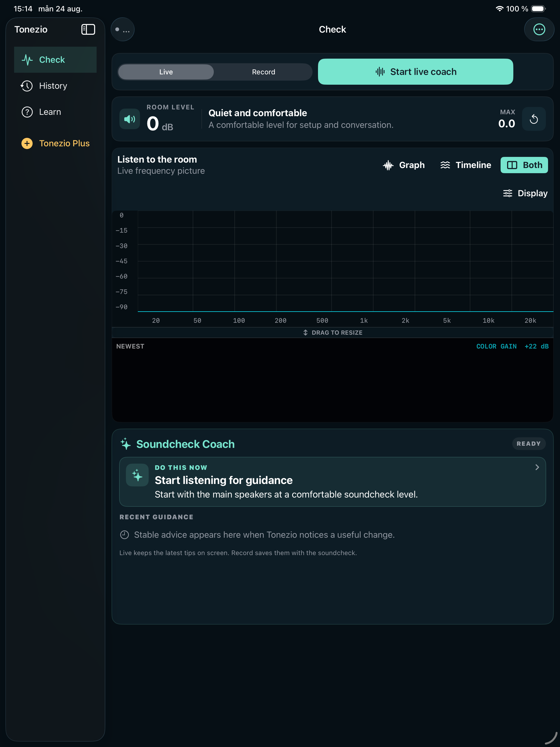Click the History clock icon
Screen dimensions: 560x747
27,86
